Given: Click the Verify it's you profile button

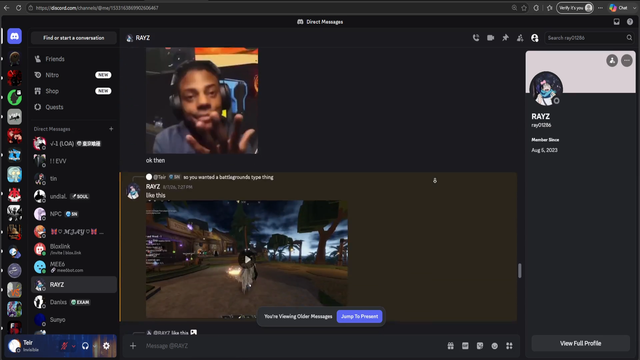Looking at the screenshot, I should click(575, 8).
